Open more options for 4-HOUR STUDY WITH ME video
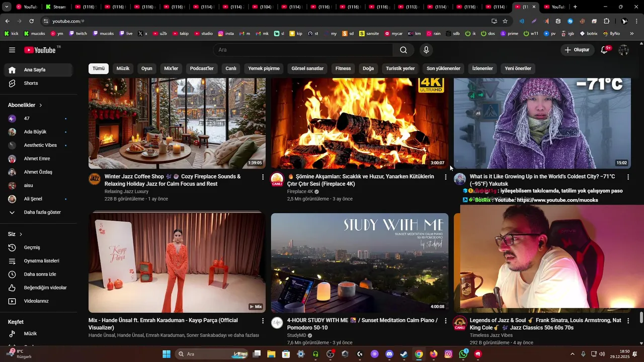644x362 pixels. click(x=445, y=321)
